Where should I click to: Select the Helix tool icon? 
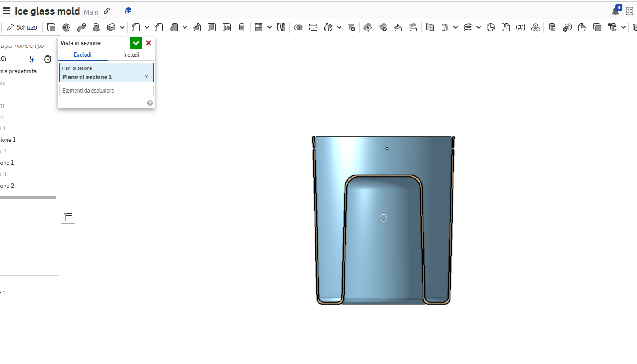tap(468, 27)
